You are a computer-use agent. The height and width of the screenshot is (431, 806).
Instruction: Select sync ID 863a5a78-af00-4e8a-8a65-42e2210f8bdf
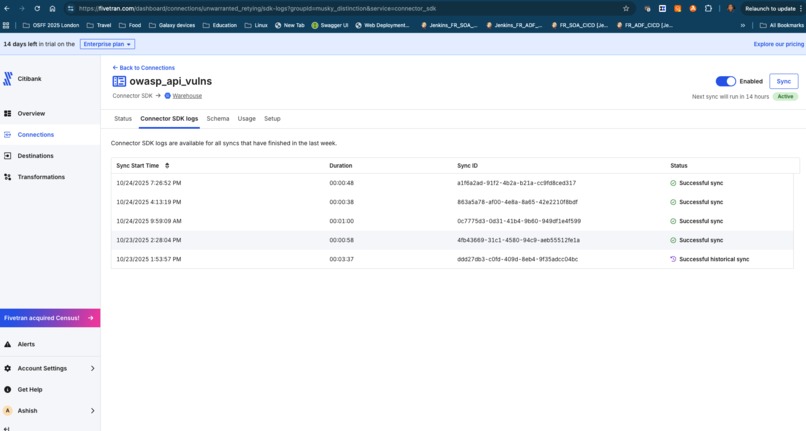517,202
